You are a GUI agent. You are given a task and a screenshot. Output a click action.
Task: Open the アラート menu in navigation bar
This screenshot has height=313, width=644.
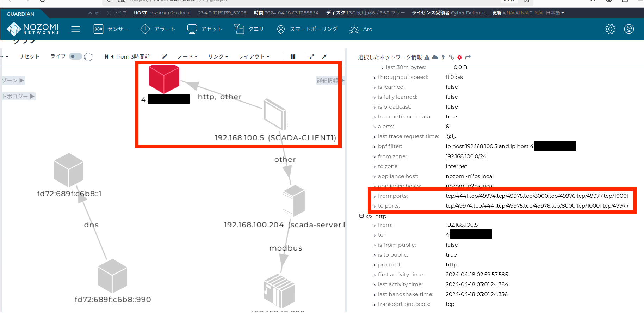tap(157, 29)
